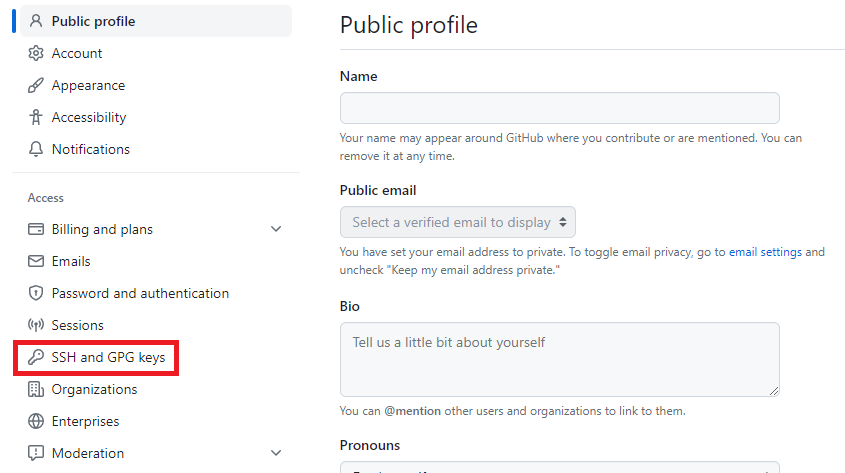
Task: Click the gear icon next to Account
Action: 36,53
